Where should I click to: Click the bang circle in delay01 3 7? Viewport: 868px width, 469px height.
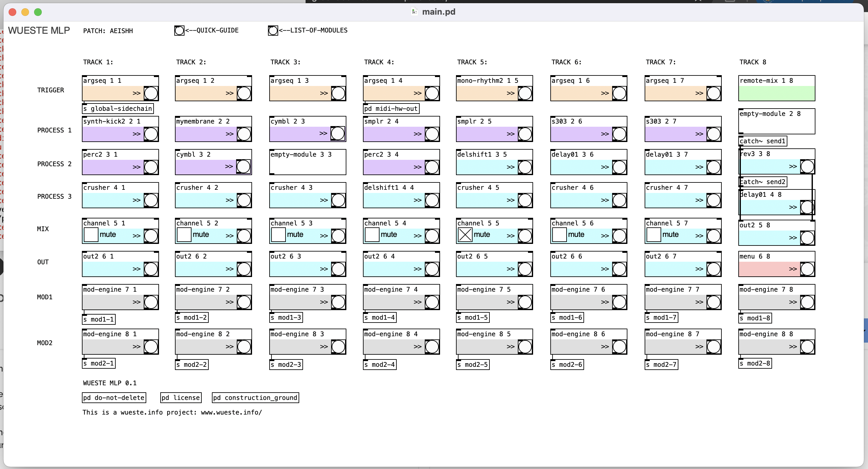pyautogui.click(x=714, y=167)
